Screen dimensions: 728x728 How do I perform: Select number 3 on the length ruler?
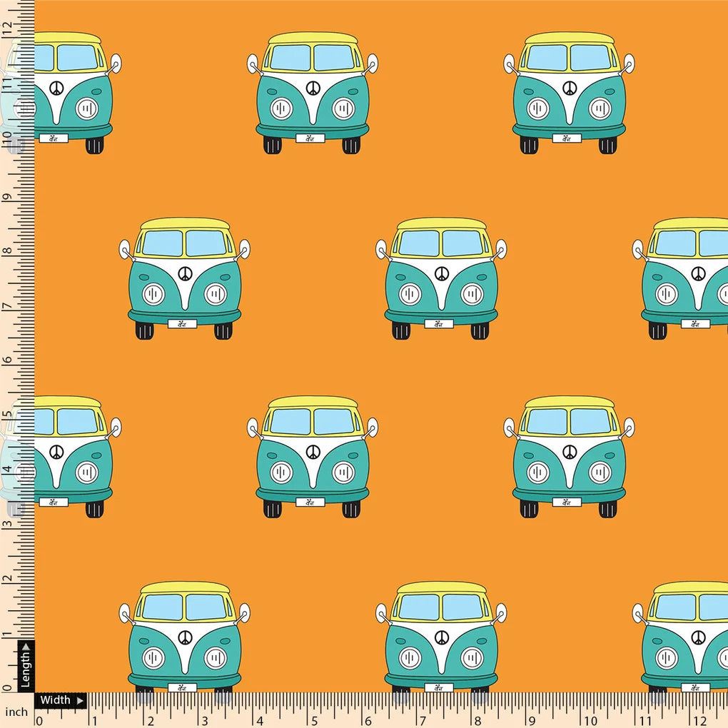tap(7, 525)
